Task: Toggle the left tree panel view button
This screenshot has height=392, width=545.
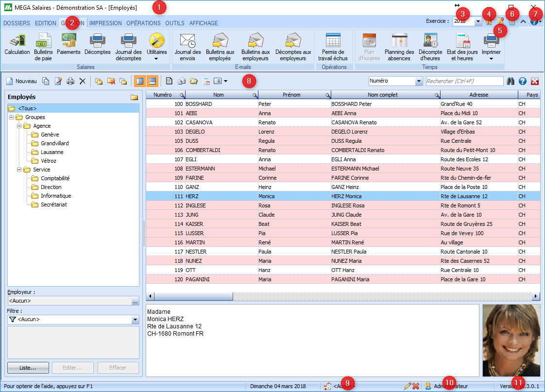Action: (x=139, y=81)
